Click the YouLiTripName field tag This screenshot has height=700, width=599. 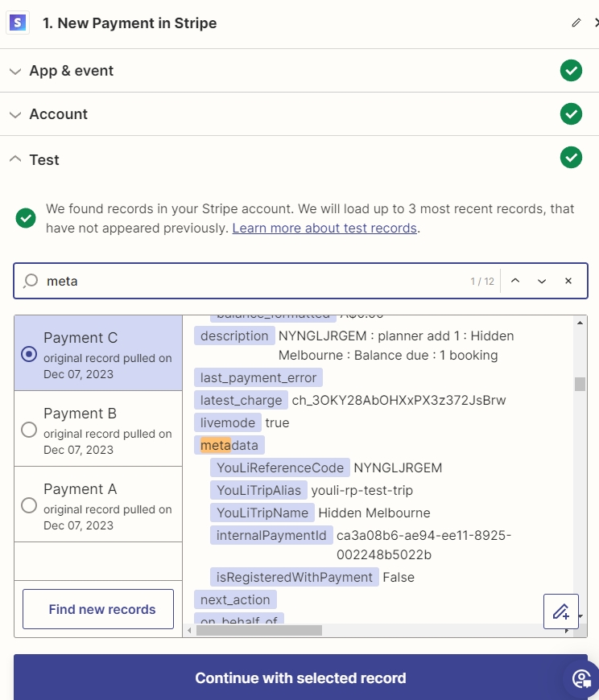pos(262,513)
